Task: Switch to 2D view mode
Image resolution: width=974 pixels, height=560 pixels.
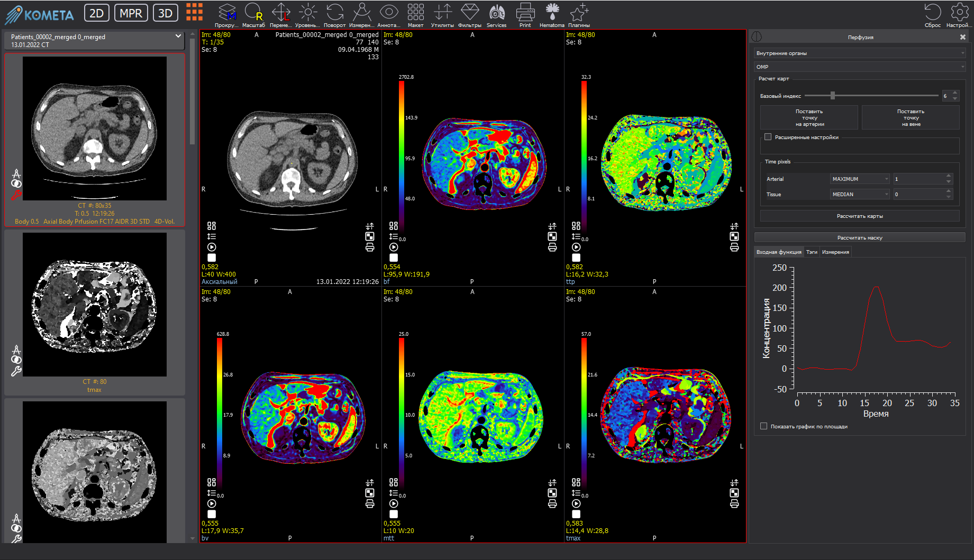Action: 97,13
